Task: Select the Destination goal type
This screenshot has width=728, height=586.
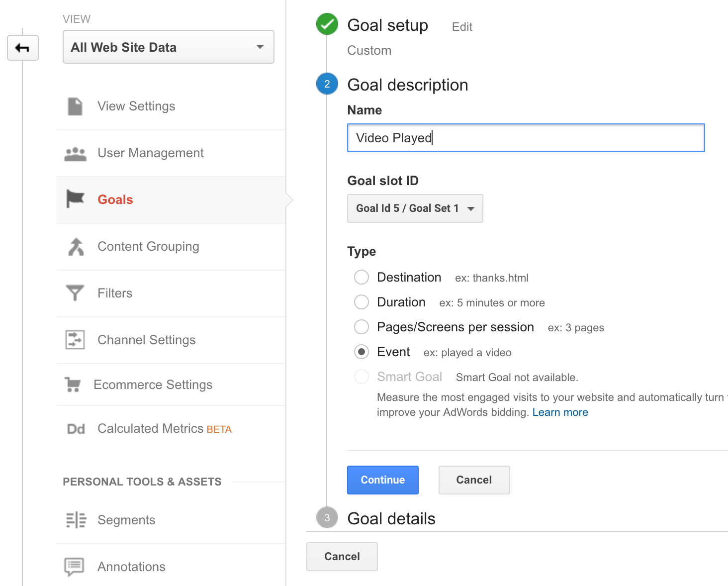Action: (362, 277)
